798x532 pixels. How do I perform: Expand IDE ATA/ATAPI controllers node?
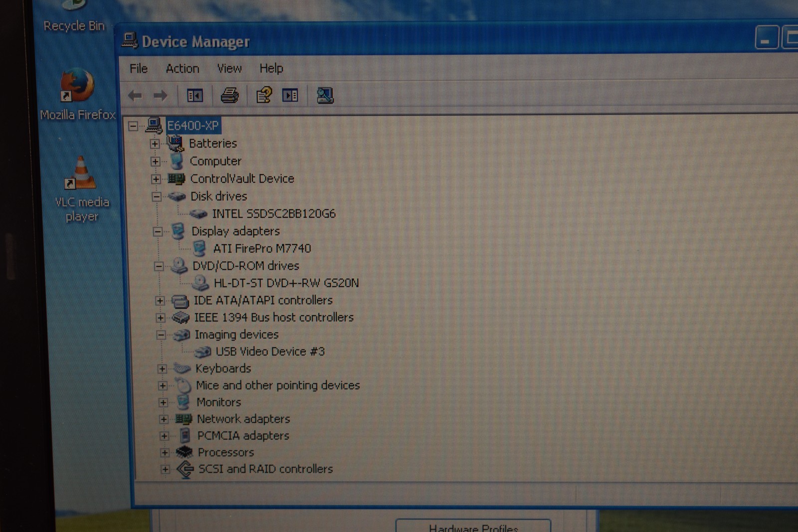click(160, 301)
